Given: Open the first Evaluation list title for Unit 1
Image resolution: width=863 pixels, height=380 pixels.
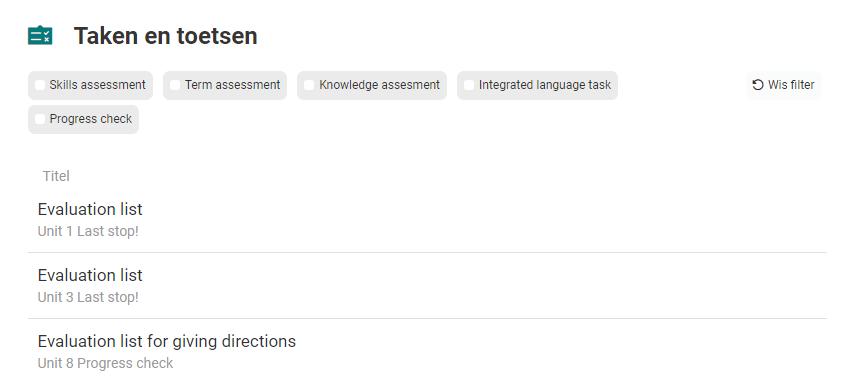Looking at the screenshot, I should coord(90,209).
